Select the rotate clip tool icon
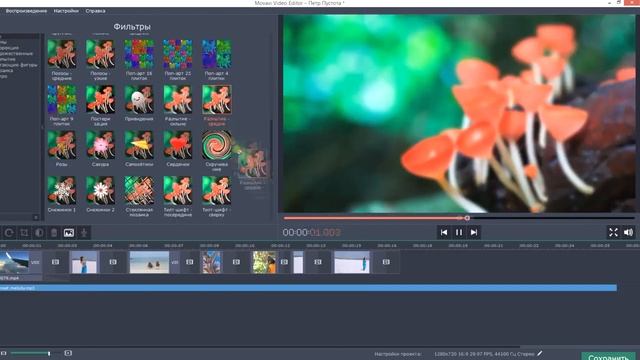Viewport: 640px width, 360px height. pyautogui.click(x=9, y=233)
